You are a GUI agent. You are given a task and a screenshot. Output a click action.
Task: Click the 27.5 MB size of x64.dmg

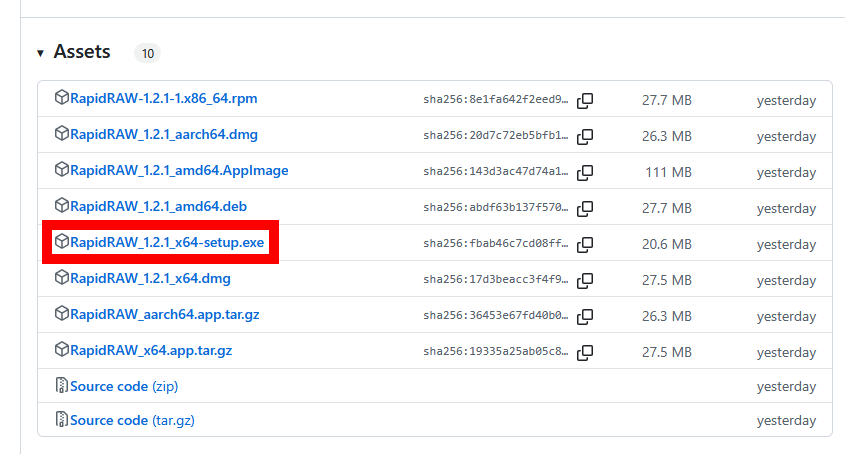point(667,281)
